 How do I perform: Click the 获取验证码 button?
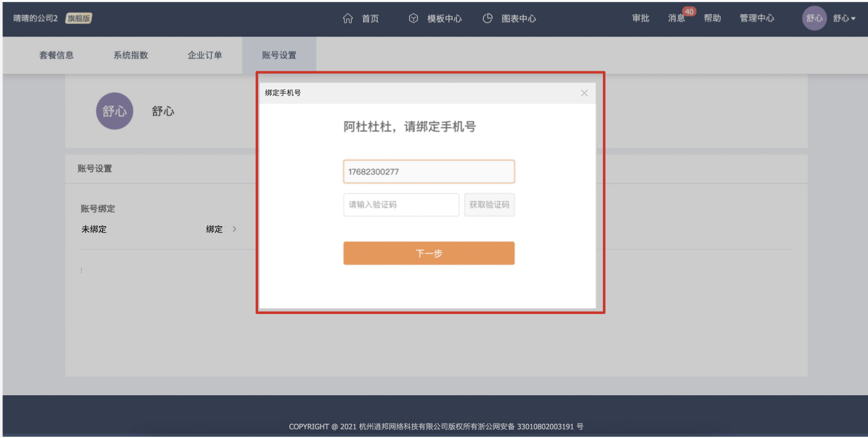pos(489,204)
